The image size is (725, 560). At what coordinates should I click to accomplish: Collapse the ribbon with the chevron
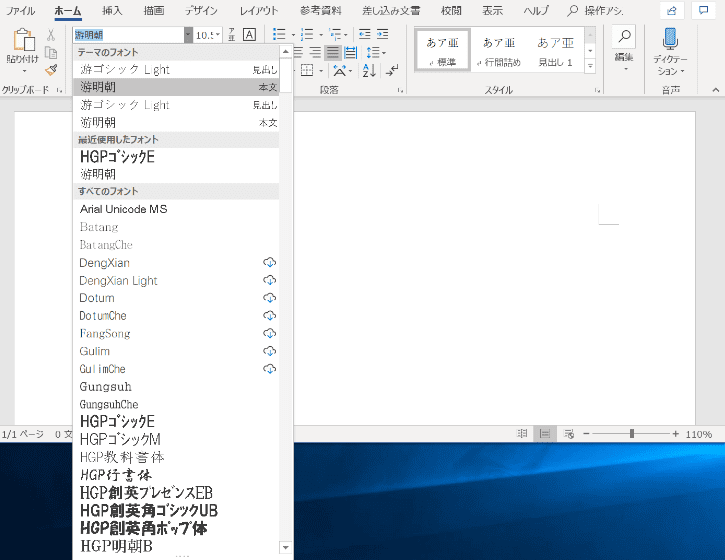click(x=716, y=90)
